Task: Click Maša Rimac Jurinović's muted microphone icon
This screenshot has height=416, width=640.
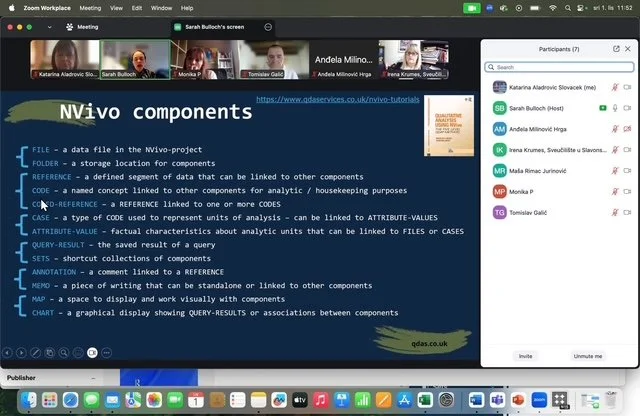Action: click(615, 171)
